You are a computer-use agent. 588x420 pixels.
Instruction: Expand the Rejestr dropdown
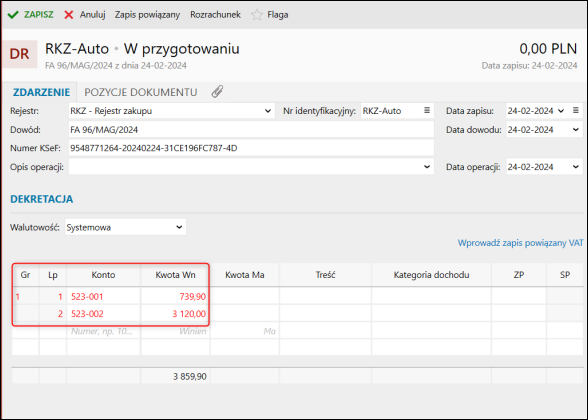pyautogui.click(x=268, y=111)
